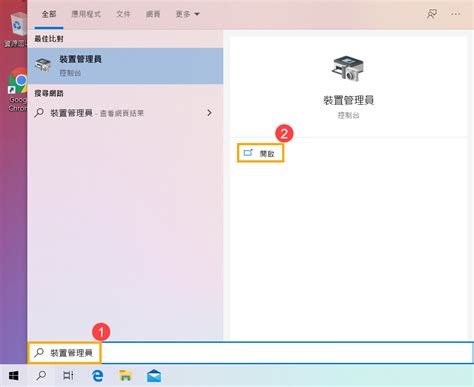Expand the 更多 dropdown
Image resolution: width=474 pixels, height=387 pixels.
pyautogui.click(x=187, y=14)
